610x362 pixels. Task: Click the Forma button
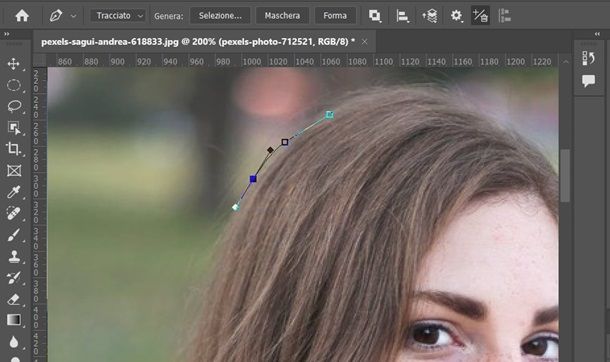[x=335, y=16]
